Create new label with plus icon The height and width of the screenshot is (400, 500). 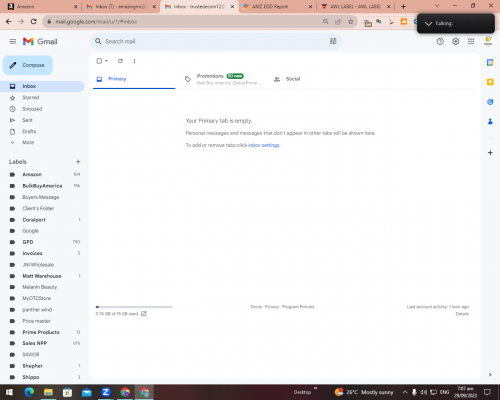pyautogui.click(x=78, y=162)
